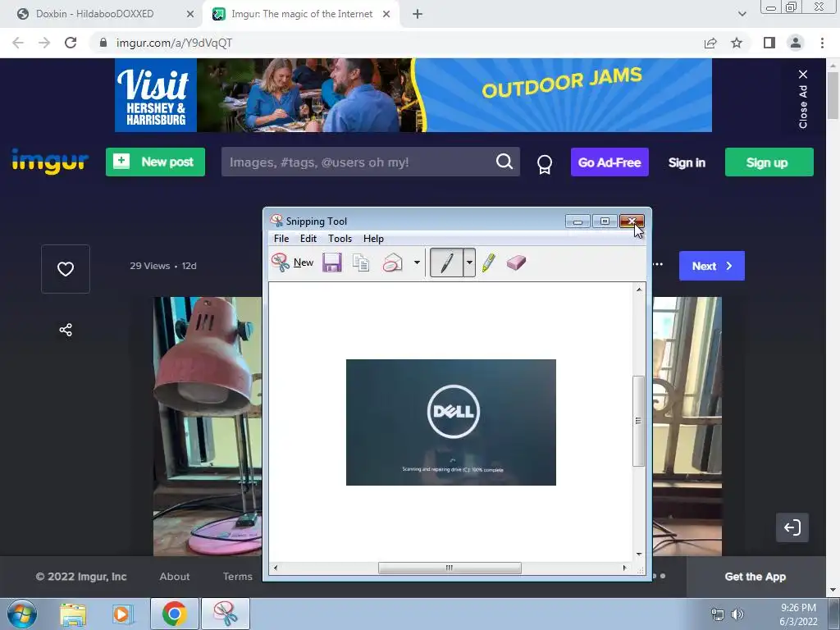840x630 pixels.
Task: Open the Tools menu in Snipping Tool
Action: coord(340,239)
